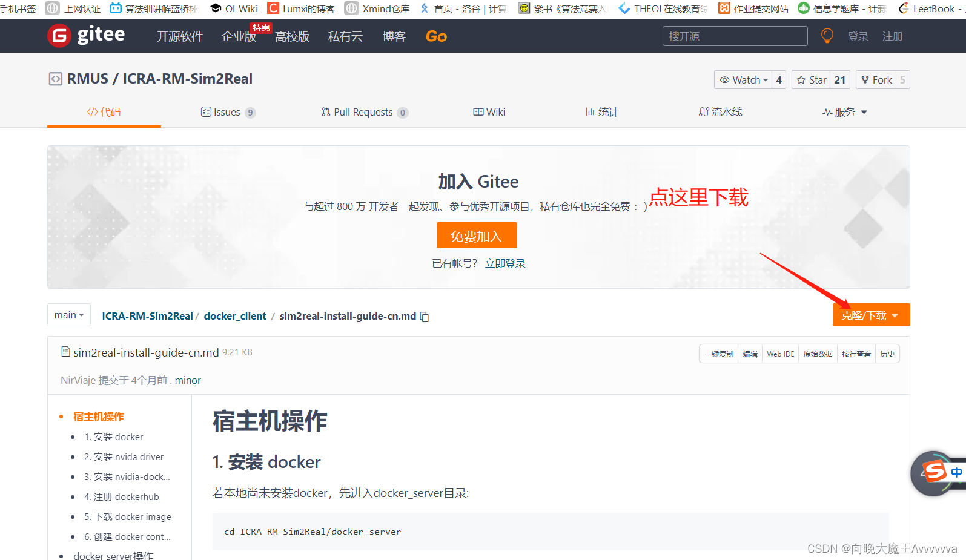
Task: Open 高校版 in the top navigation
Action: 292,36
